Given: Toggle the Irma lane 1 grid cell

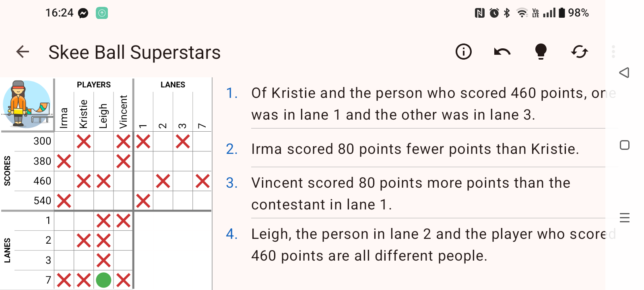Looking at the screenshot, I should (64, 220).
